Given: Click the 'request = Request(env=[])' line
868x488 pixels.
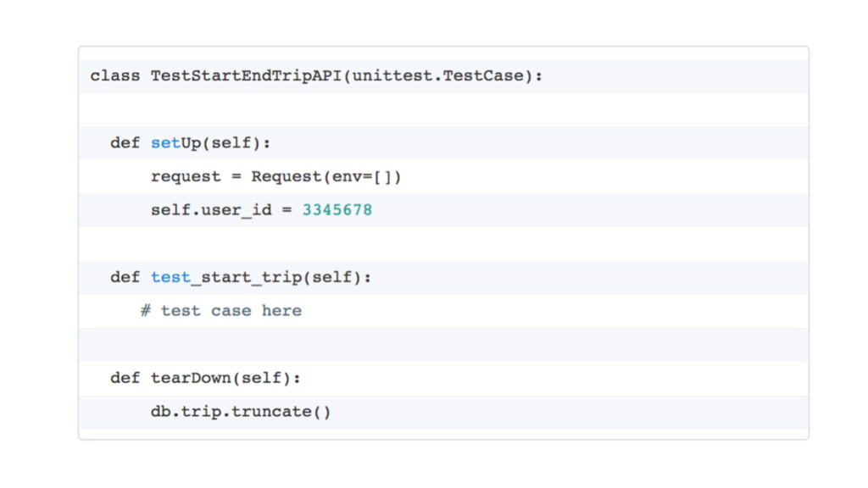Looking at the screenshot, I should [x=275, y=177].
